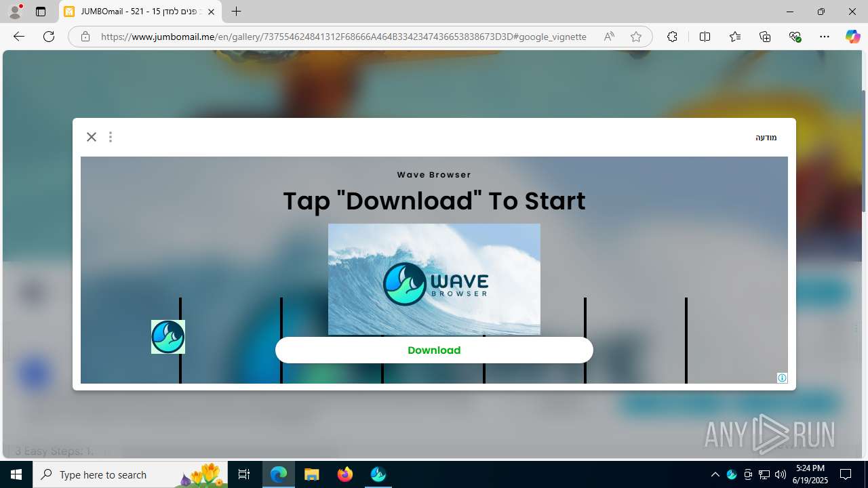Click the "מודעה" ad label
Image resolution: width=868 pixels, height=488 pixels.
[x=766, y=138]
